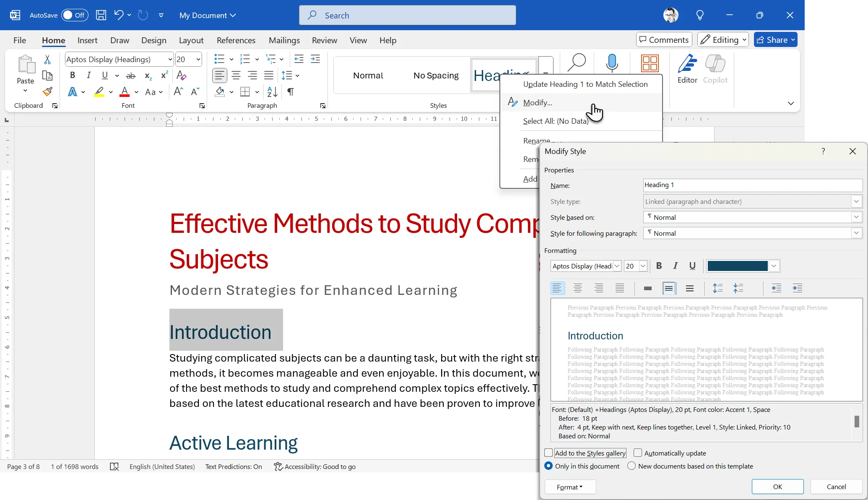Click the Format Painter icon
This screenshot has height=500, width=868.
[x=47, y=91]
